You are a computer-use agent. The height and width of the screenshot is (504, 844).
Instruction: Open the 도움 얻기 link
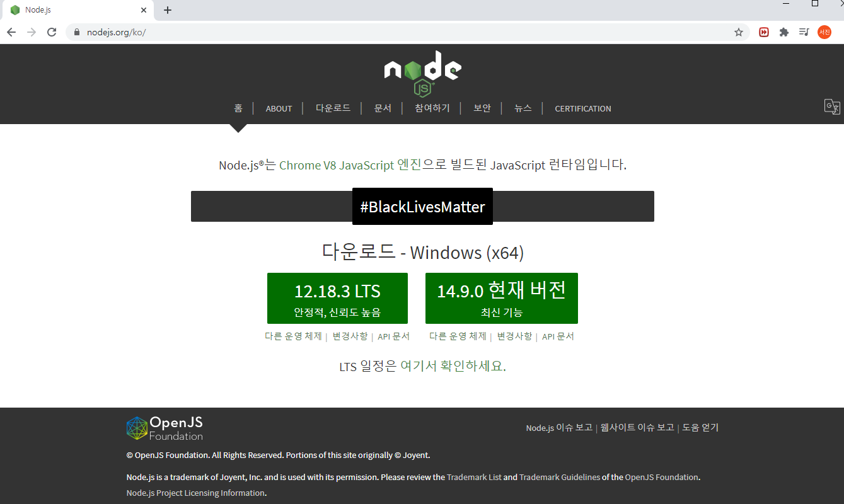[700, 428]
